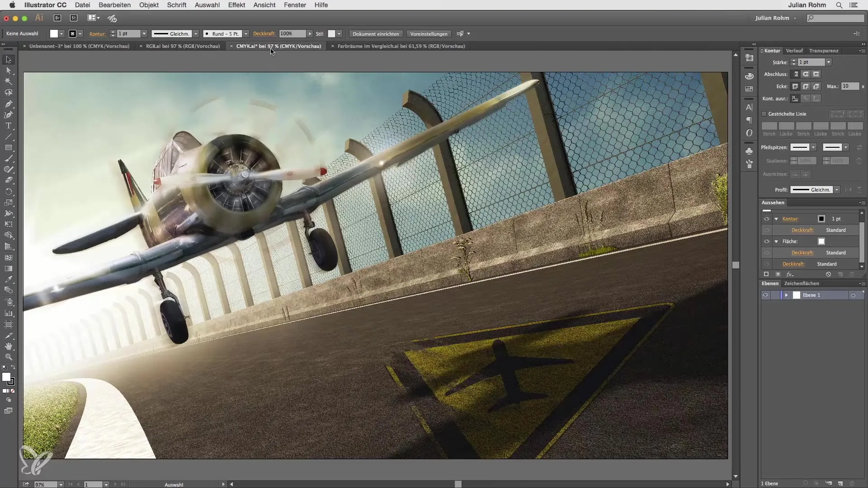
Task: Select the Selection (black arrow) tool
Action: click(9, 60)
